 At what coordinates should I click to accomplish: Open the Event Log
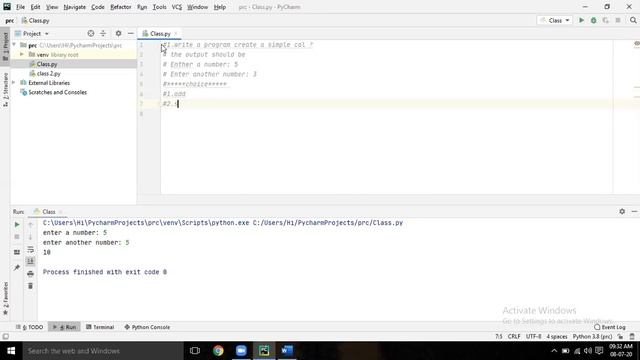pyautogui.click(x=610, y=327)
